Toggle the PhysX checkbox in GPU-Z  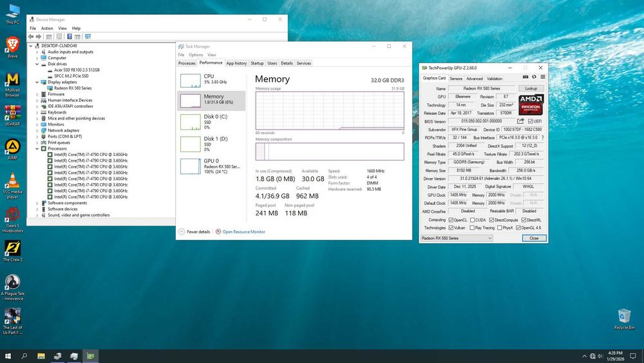click(x=500, y=228)
